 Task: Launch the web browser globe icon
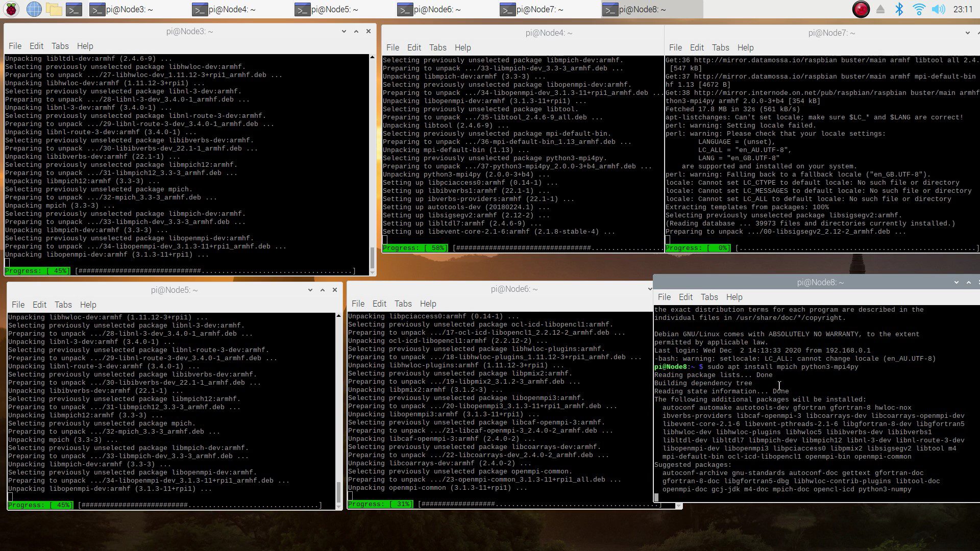pos(34,9)
